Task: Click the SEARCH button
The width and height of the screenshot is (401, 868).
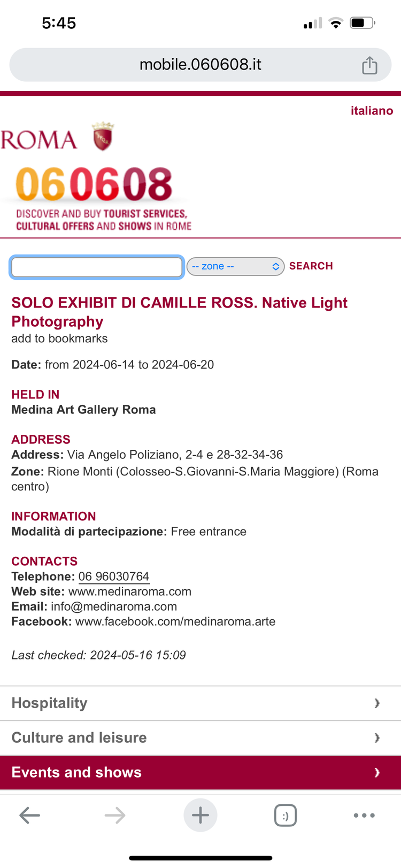Action: 311,266
